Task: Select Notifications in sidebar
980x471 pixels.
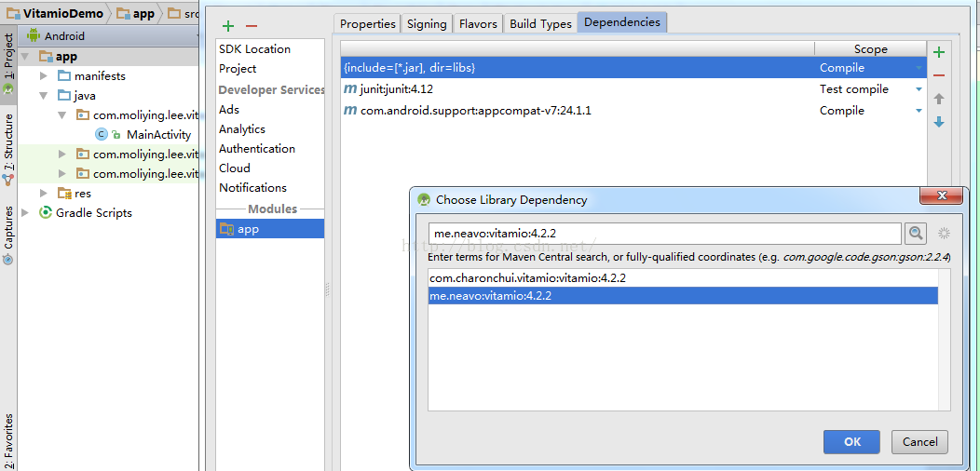Action: tap(252, 187)
